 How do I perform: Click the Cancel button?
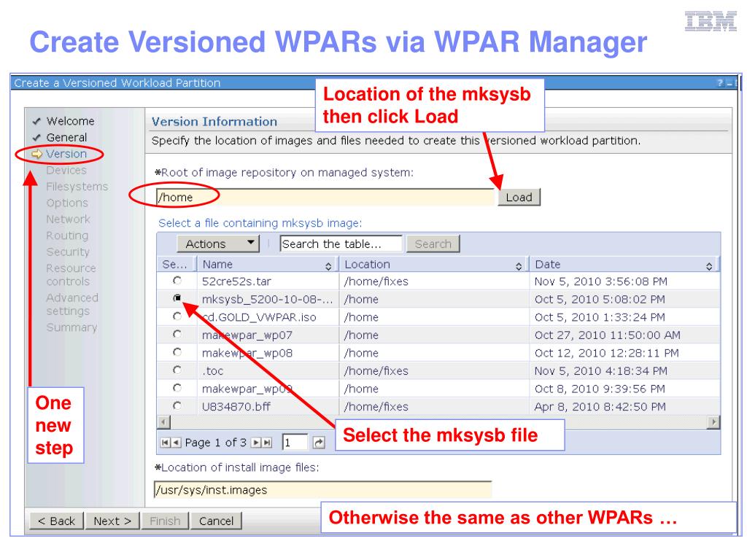[x=216, y=521]
